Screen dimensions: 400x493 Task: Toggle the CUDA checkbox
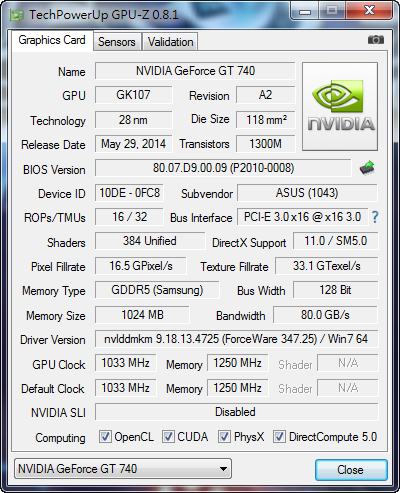(x=168, y=437)
